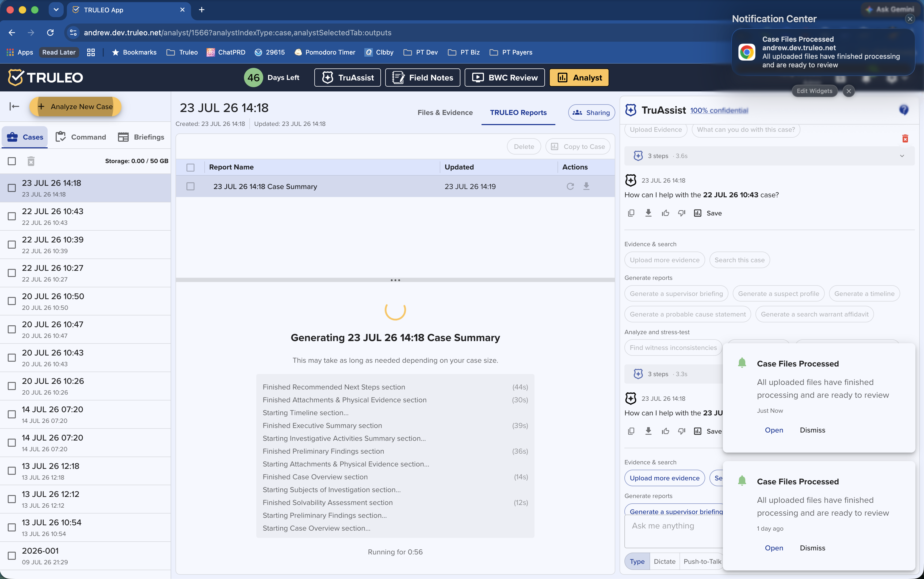Select Type input mode

tap(637, 561)
